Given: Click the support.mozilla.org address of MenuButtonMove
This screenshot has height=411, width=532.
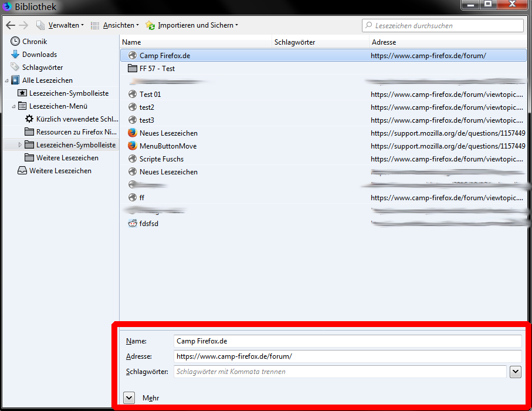Looking at the screenshot, I should 448,146.
